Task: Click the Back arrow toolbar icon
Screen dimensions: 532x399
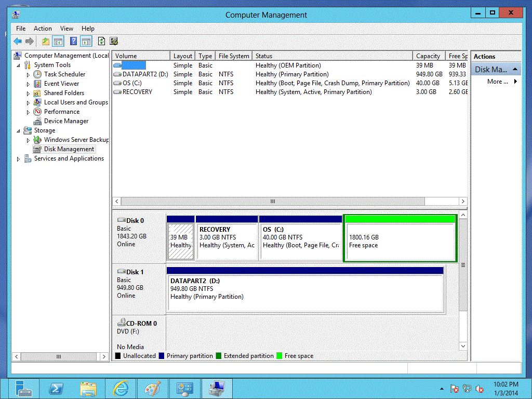Action: [18, 42]
